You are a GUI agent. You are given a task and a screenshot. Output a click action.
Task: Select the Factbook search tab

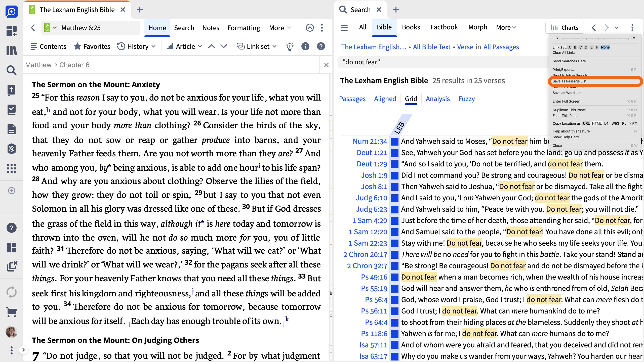click(x=444, y=27)
